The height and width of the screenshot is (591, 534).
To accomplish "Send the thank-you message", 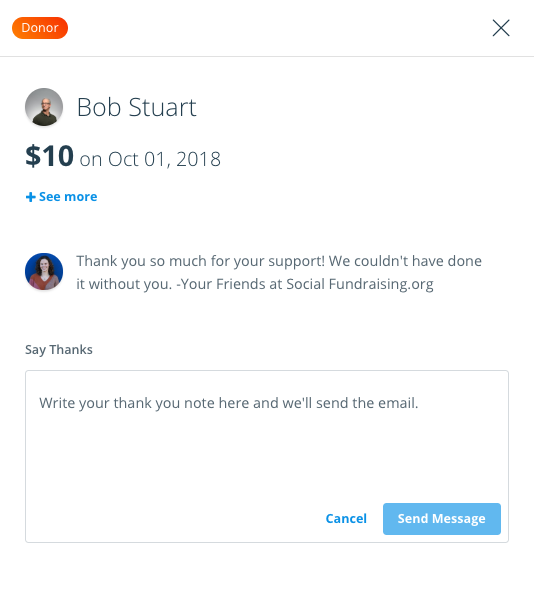I will coord(442,519).
